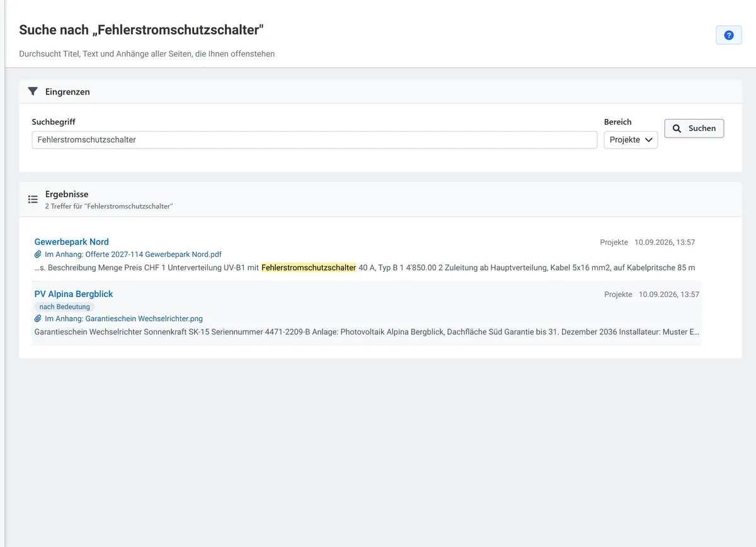Focus the Suchbegriff search input field
Screen dimensions: 756x547
314,140
